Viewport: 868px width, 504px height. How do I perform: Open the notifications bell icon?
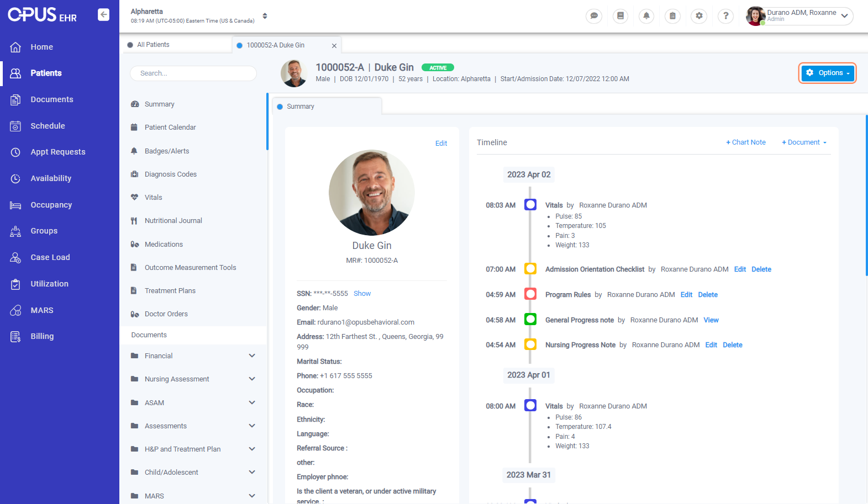point(646,16)
